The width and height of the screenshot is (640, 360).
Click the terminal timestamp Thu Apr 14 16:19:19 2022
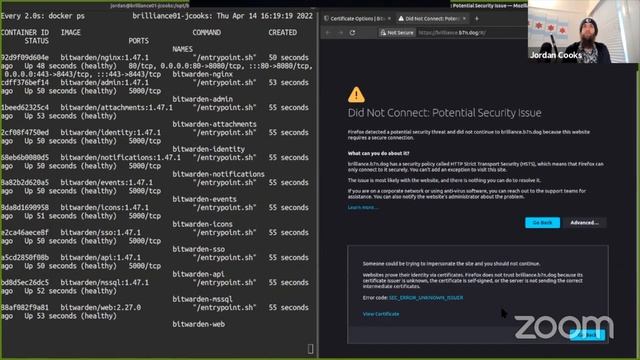[265, 16]
